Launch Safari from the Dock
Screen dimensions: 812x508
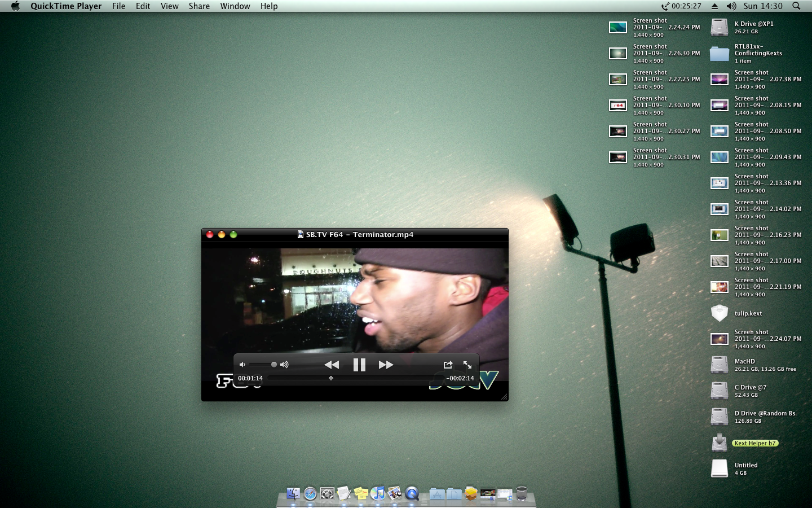pos(310,494)
